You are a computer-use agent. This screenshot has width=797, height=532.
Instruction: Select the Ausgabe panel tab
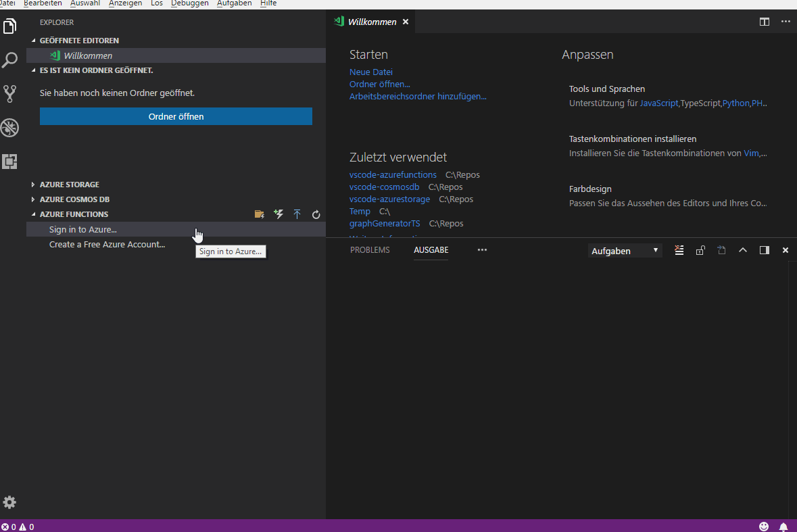(431, 250)
